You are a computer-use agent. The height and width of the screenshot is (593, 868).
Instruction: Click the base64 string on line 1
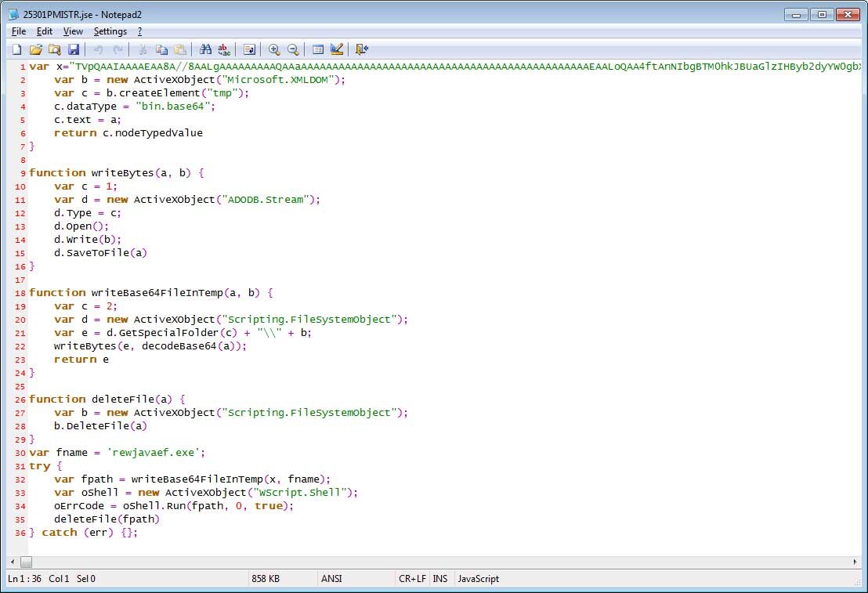click(x=465, y=67)
